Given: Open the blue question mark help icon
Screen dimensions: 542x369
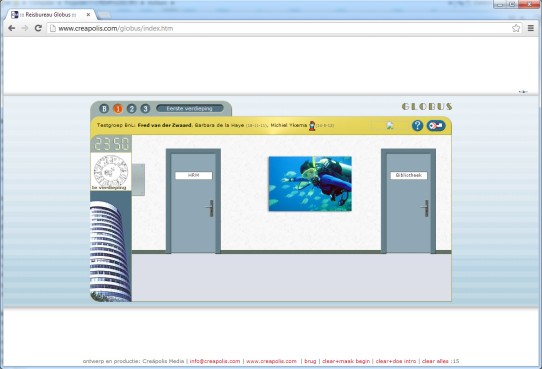Looking at the screenshot, I should coord(417,125).
